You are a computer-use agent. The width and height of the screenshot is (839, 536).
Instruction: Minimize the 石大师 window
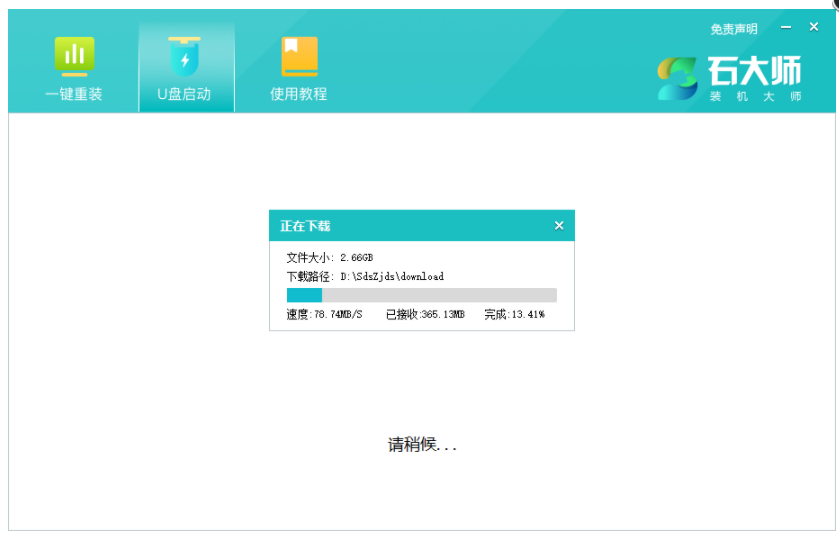pyautogui.click(x=785, y=27)
